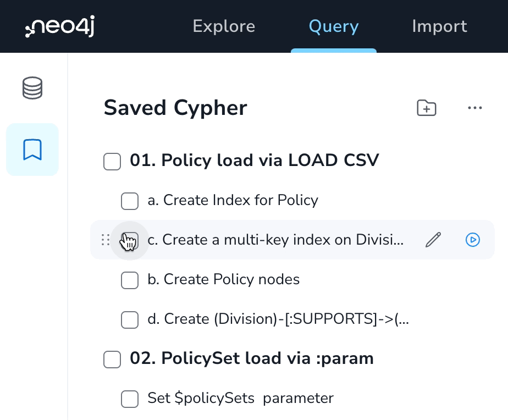Grab the drag handle beside the multi-key index item
This screenshot has width=508, height=420.
click(106, 240)
